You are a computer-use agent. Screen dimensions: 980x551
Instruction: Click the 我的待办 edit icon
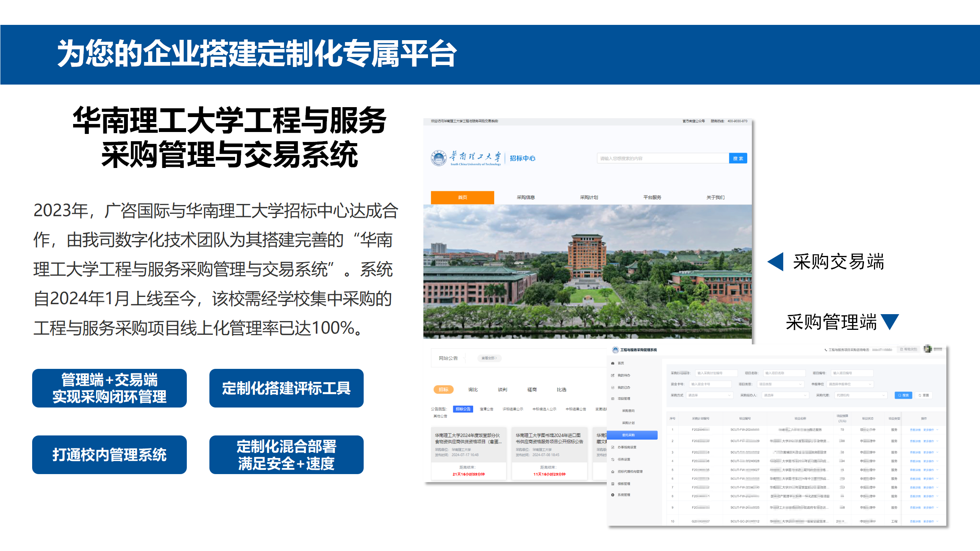tap(612, 376)
